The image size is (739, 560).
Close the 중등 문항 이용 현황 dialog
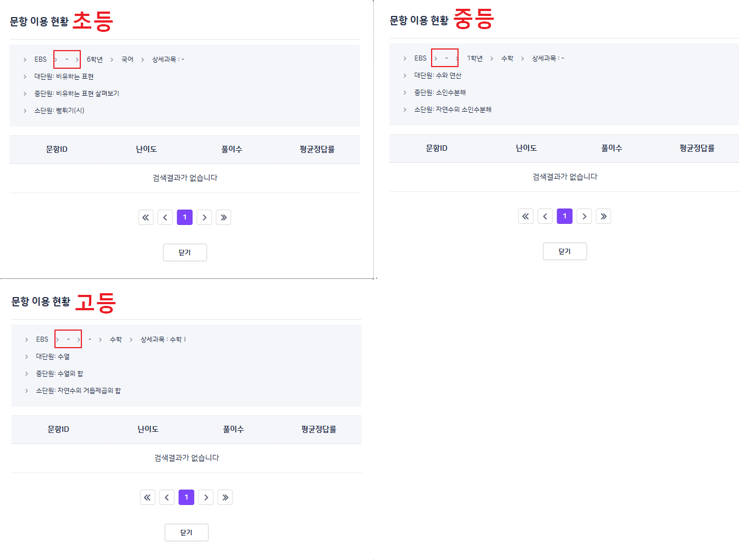pos(565,251)
